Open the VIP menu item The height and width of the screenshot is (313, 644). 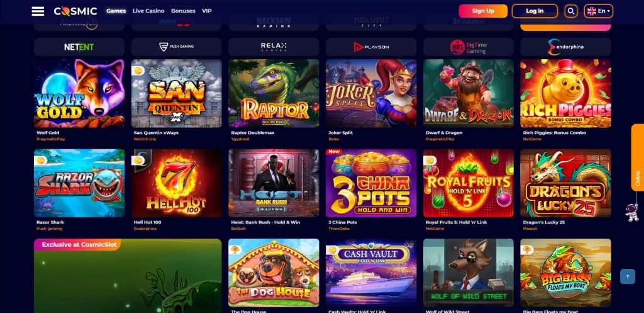pos(206,11)
